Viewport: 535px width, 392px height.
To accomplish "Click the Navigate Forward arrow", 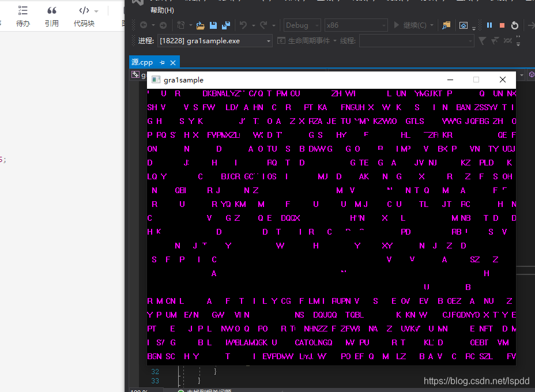I will 163,25.
